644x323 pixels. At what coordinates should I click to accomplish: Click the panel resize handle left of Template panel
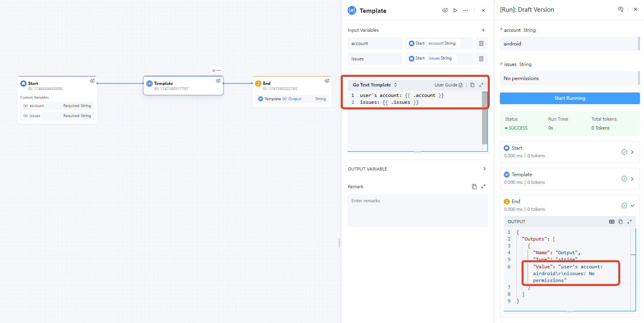(x=339, y=243)
